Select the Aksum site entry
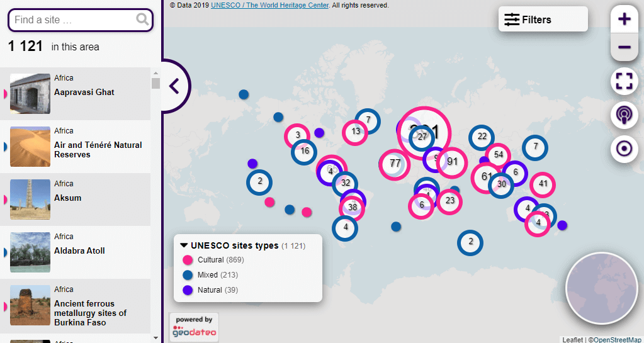644x343 pixels. coord(75,200)
